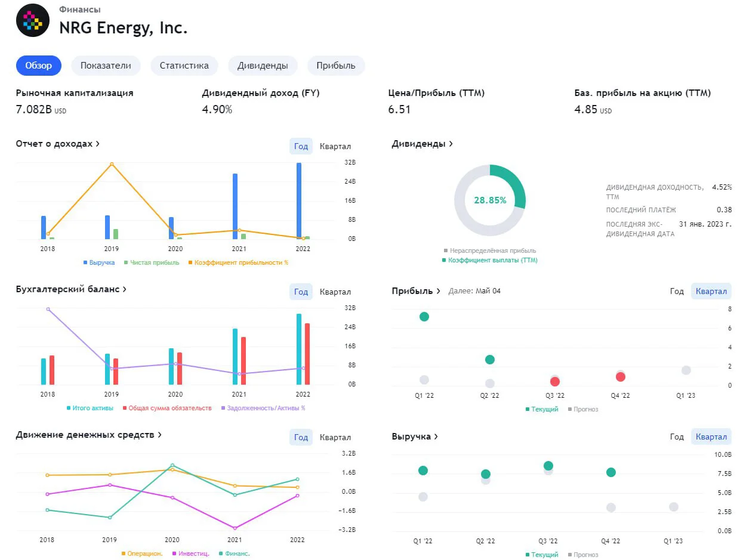Click the Цена/Прибыль (TTM) value 6.51

pos(399,110)
